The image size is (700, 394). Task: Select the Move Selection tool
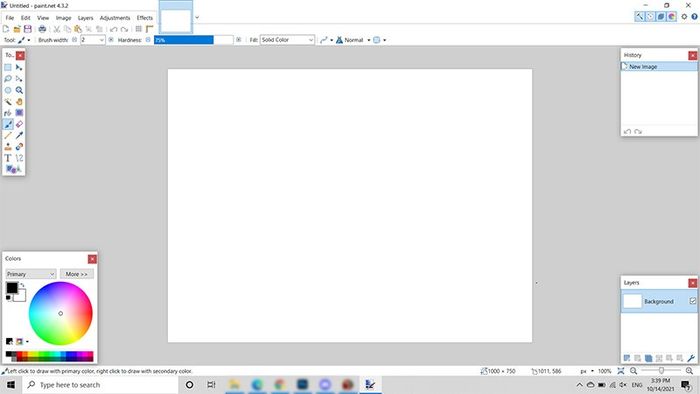19,79
